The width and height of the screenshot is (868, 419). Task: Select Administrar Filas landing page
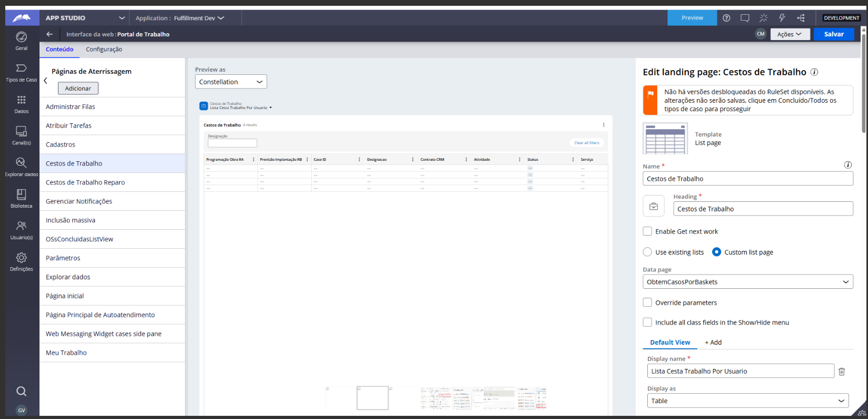pos(112,106)
